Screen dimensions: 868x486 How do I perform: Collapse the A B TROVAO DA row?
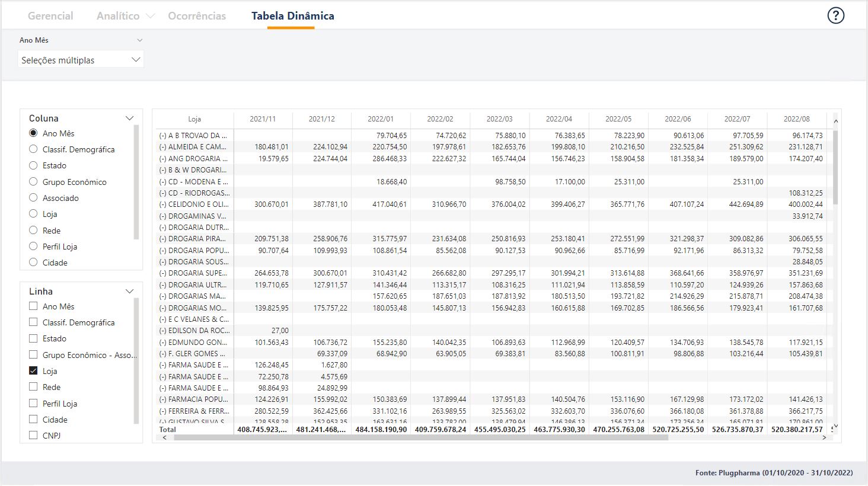(x=162, y=136)
